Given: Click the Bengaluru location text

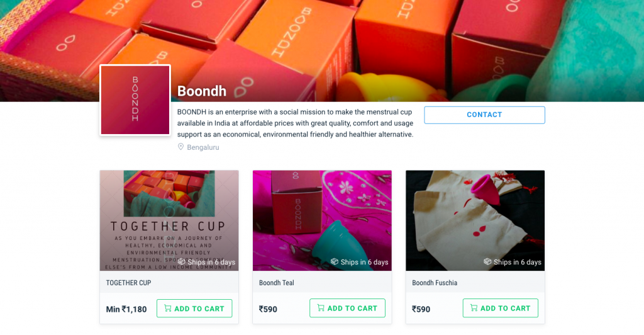Looking at the screenshot, I should tap(203, 147).
